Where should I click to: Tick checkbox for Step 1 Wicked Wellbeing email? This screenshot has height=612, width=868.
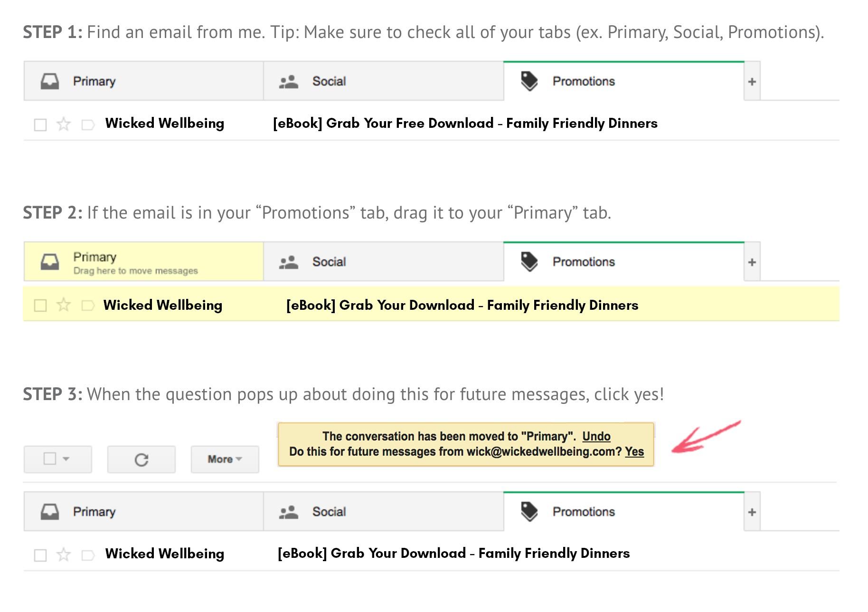(40, 125)
